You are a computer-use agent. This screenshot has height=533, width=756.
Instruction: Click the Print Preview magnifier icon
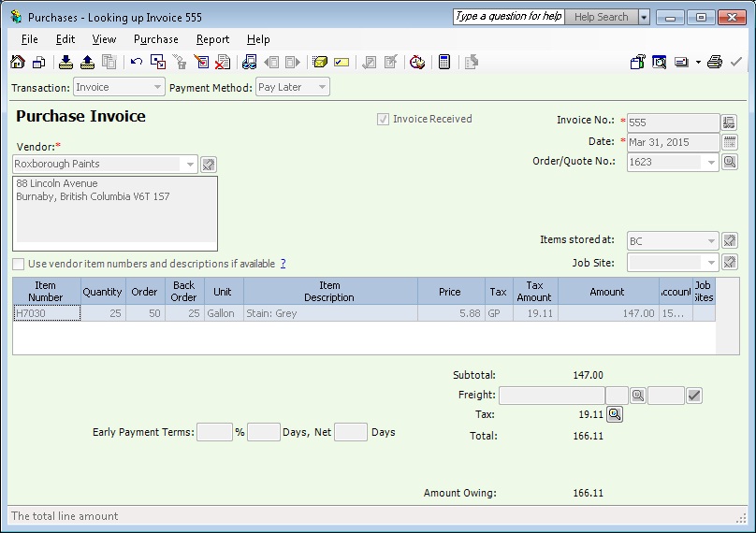(x=659, y=62)
